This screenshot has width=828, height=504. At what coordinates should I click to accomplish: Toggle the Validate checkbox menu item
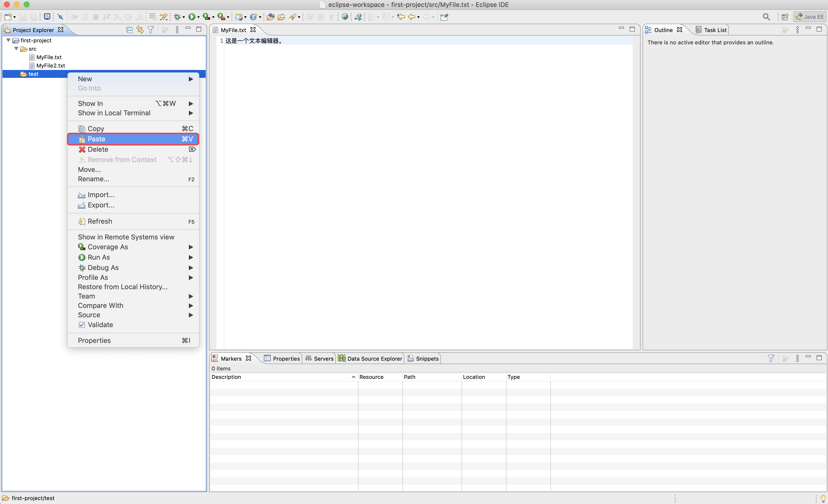click(134, 325)
